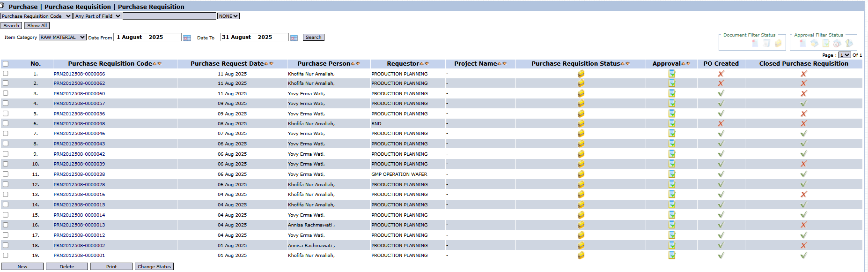Viewport: 868px width, 272px height.
Task: Click approval icon for PRN2012508-0000066 row
Action: click(672, 74)
